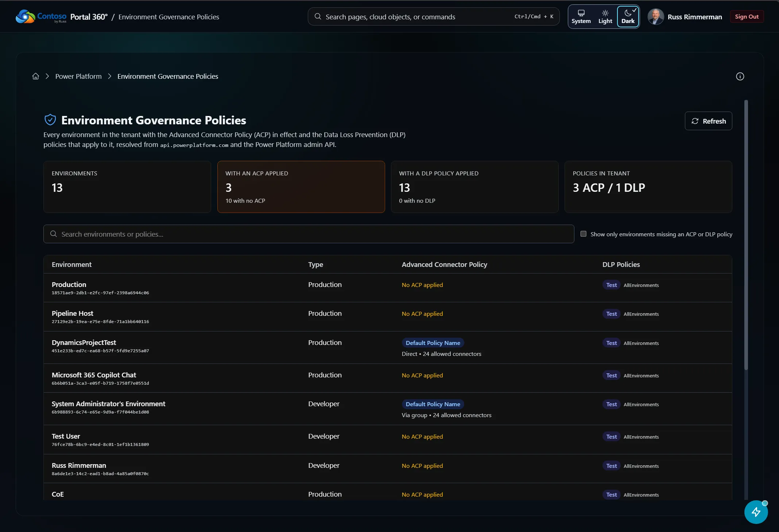
Task: Select the Policies in tenant card
Action: [x=648, y=187]
